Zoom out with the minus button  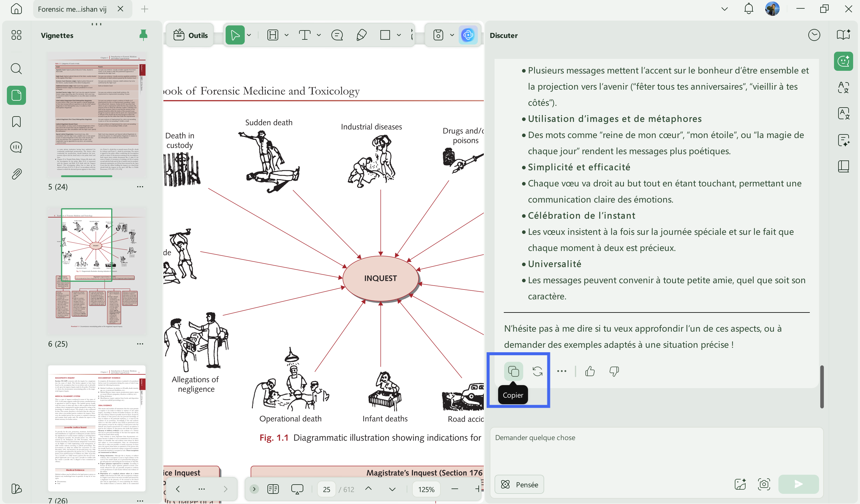[455, 489]
